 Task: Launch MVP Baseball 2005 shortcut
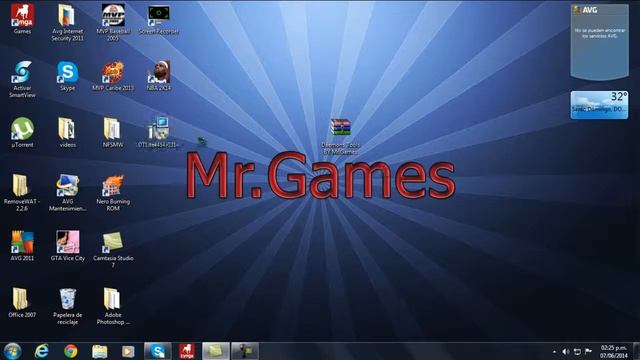click(x=113, y=22)
